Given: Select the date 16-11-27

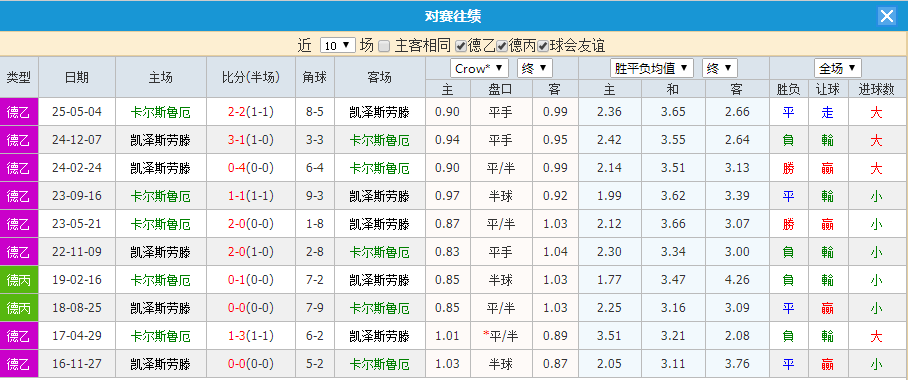Looking at the screenshot, I should coord(77,364).
